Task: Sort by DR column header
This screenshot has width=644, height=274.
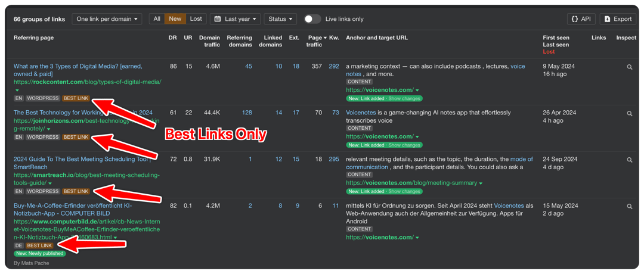Action: (173, 38)
